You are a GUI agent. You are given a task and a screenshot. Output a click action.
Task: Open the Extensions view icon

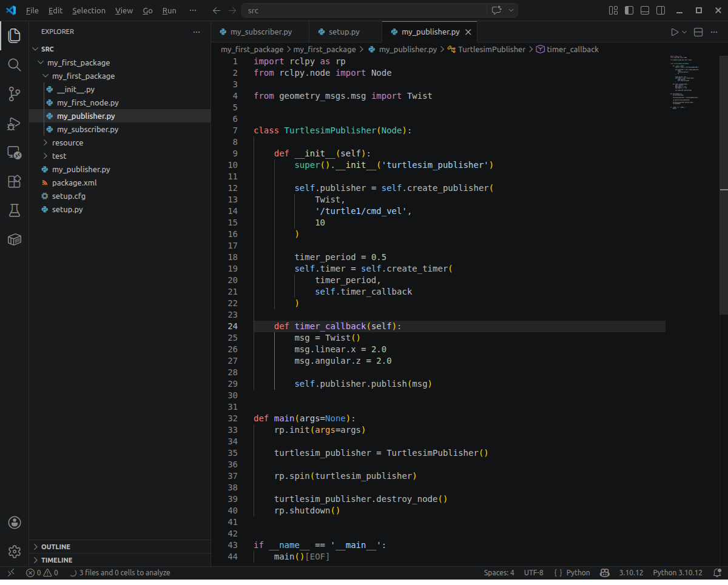point(15,181)
